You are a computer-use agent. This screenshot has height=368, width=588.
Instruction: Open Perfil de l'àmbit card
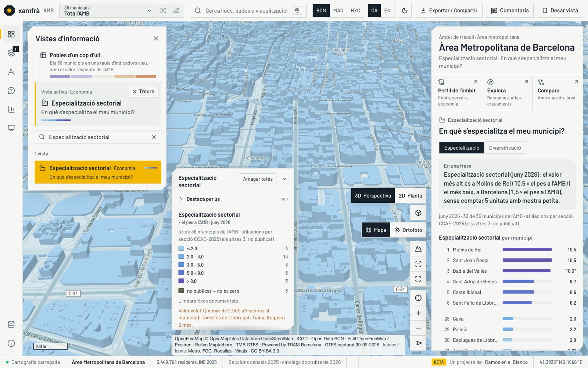pos(457,93)
